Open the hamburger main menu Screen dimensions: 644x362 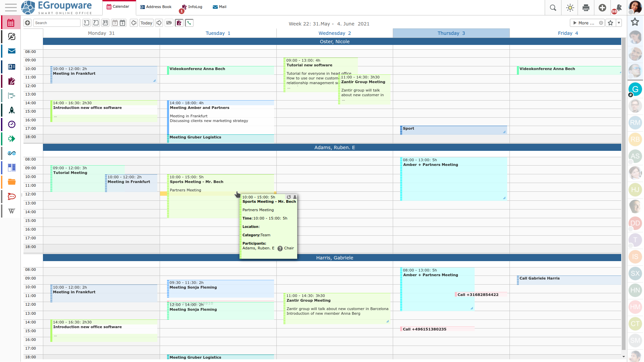coord(11,7)
